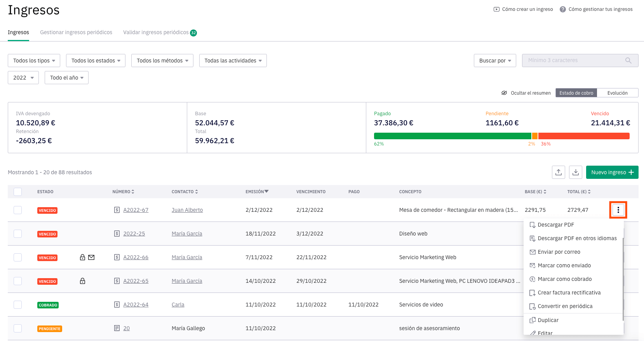Screen dimensions: 644x341
Task: Expand the 'Todos los estados' filter
Action: click(96, 61)
